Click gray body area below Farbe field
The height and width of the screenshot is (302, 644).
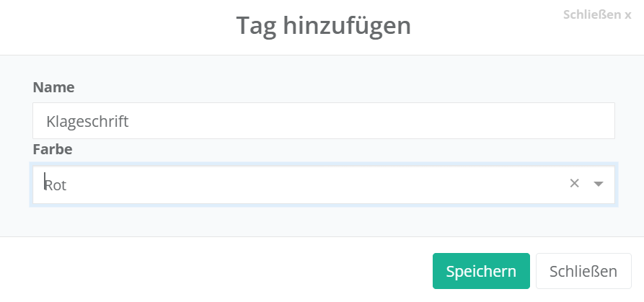pyautogui.click(x=323, y=221)
